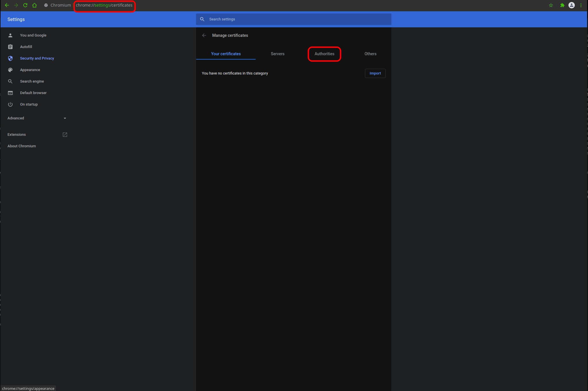This screenshot has height=391, width=588.
Task: Click the Security and Privacy shield icon
Action: point(10,58)
